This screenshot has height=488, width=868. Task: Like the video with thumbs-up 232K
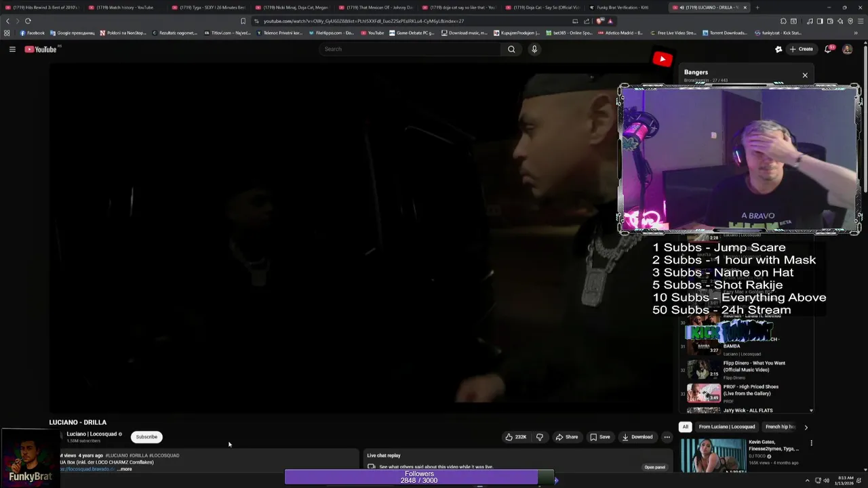coord(516,437)
